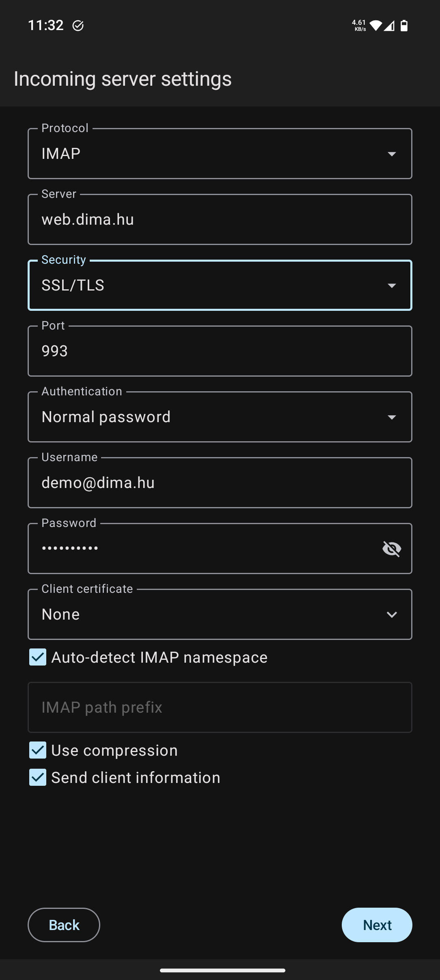Select the Port field showing 993
The width and height of the screenshot is (440, 980).
(x=220, y=351)
